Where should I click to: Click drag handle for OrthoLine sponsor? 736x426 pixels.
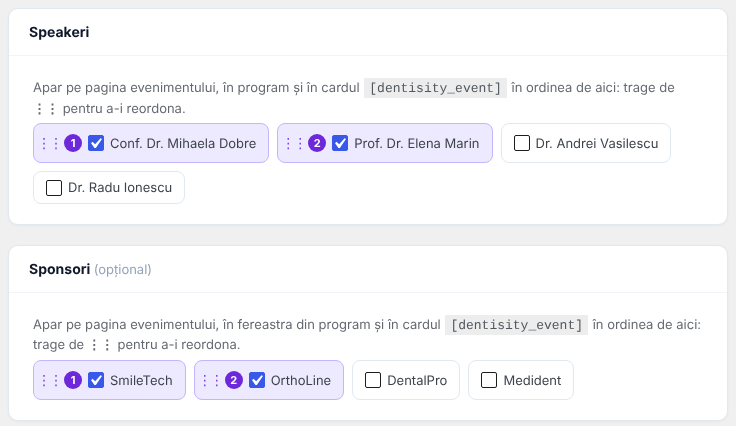click(211, 380)
